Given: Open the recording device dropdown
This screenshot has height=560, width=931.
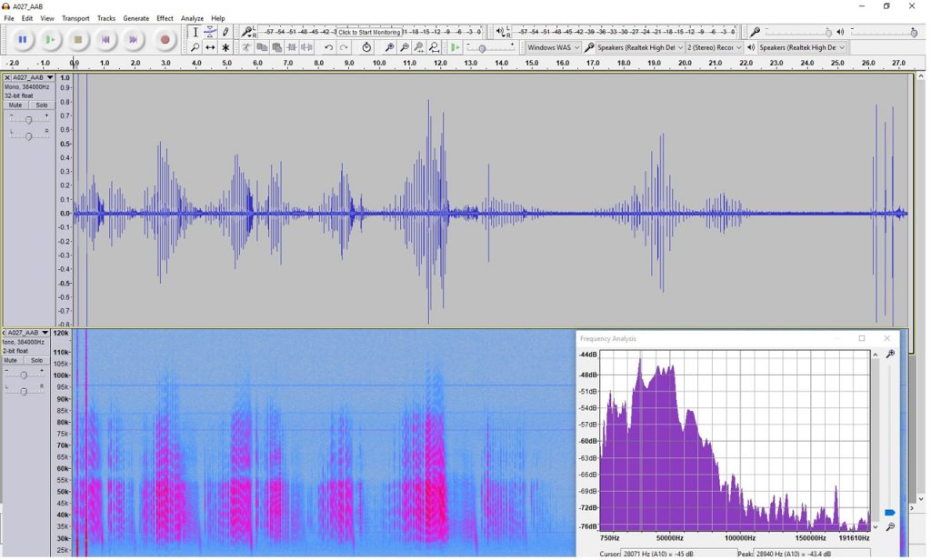Looking at the screenshot, I should (x=640, y=47).
